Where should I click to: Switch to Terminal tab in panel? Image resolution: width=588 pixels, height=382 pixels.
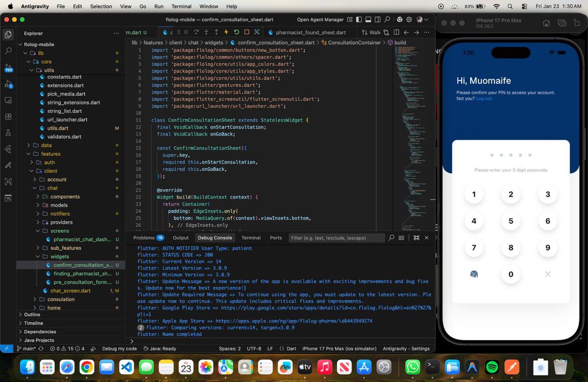point(251,238)
